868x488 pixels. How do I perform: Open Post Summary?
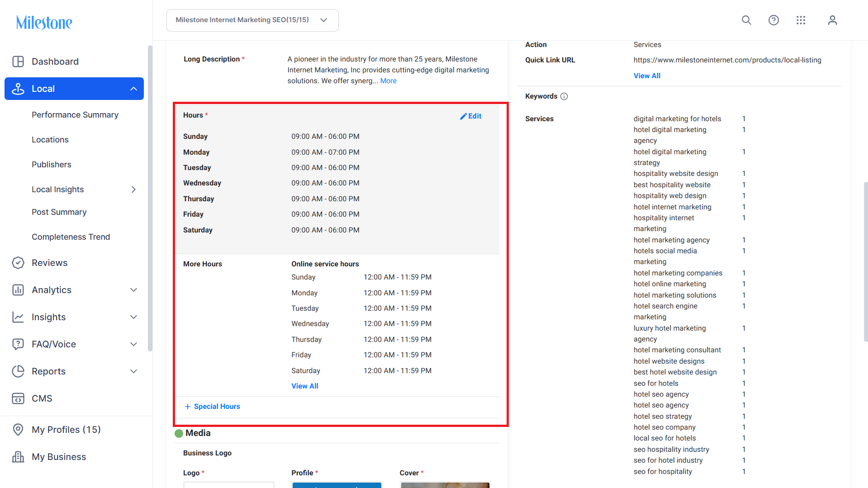click(59, 212)
